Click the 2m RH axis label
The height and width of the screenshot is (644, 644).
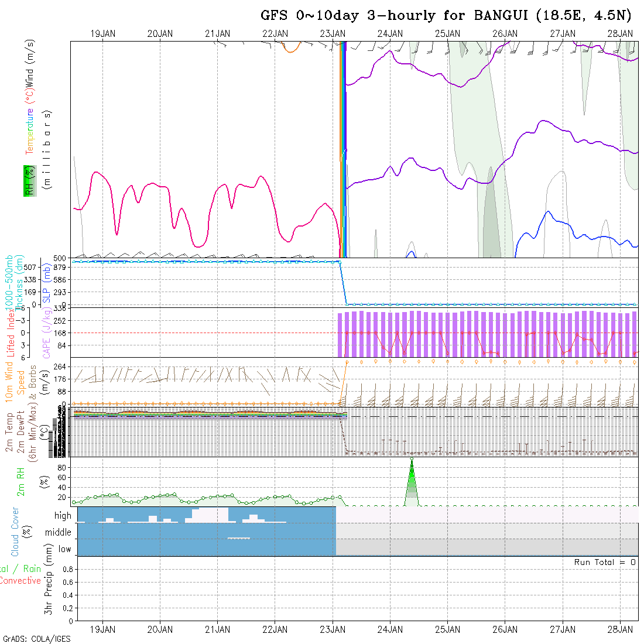20,482
